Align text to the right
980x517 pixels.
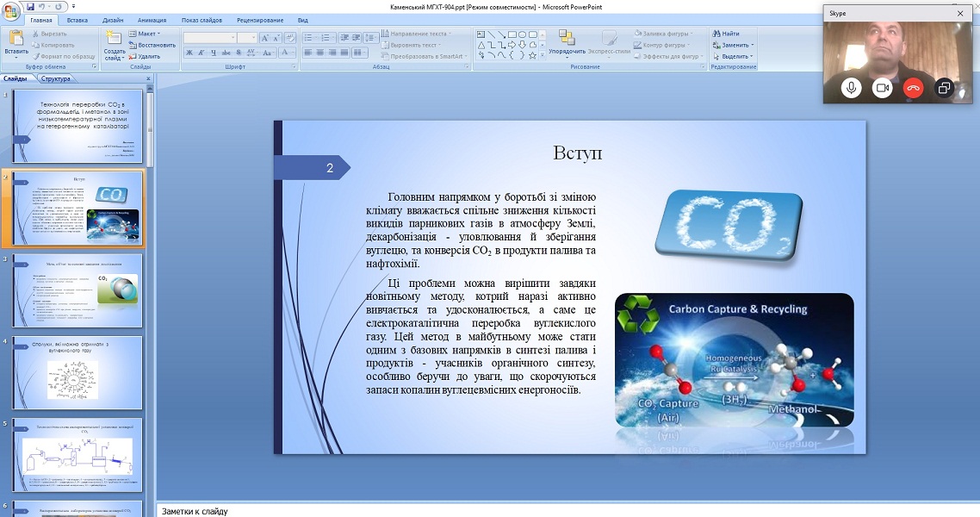pyautogui.click(x=332, y=53)
